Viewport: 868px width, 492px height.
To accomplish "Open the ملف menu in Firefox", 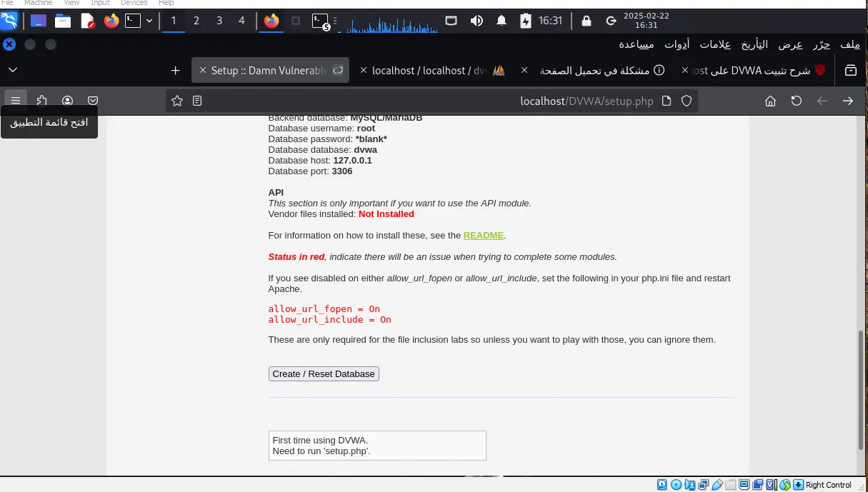I will (850, 44).
